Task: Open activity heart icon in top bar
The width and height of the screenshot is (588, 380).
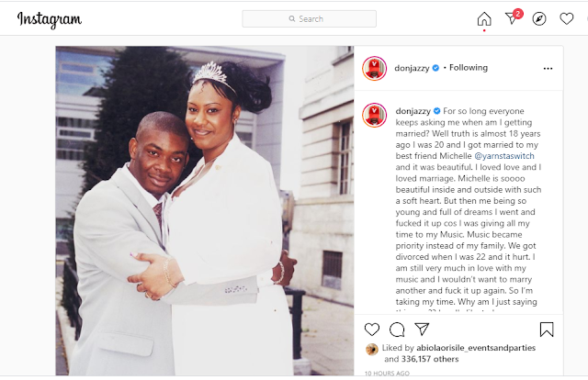Action: [566, 18]
